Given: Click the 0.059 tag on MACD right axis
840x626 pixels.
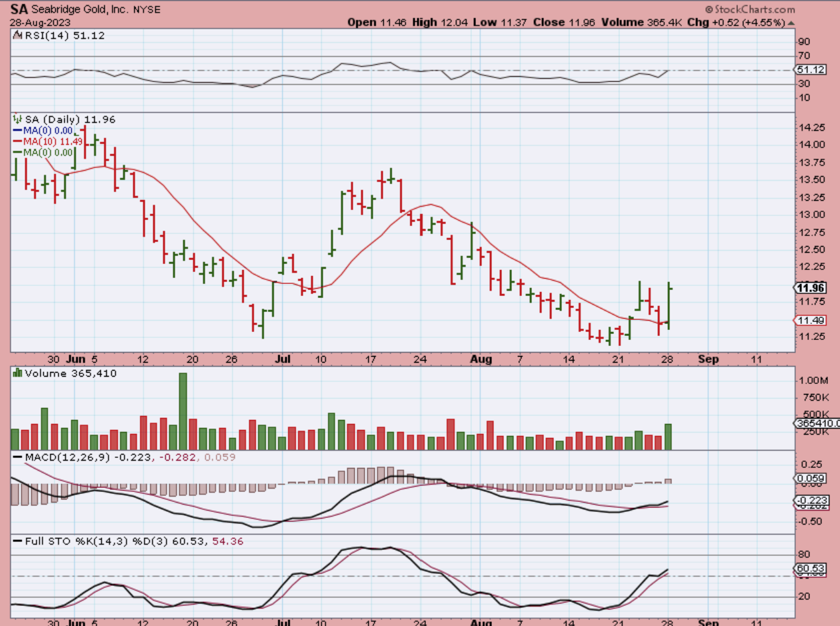Looking at the screenshot, I should (810, 479).
